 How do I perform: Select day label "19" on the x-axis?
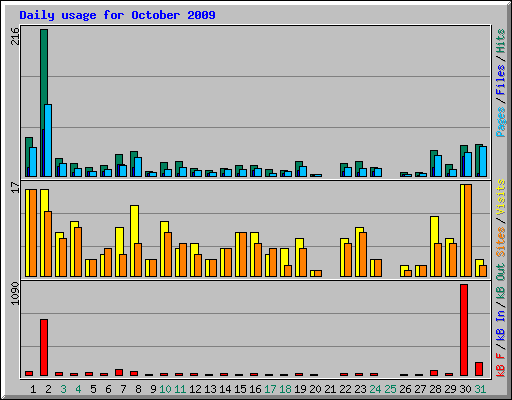coord(300,389)
